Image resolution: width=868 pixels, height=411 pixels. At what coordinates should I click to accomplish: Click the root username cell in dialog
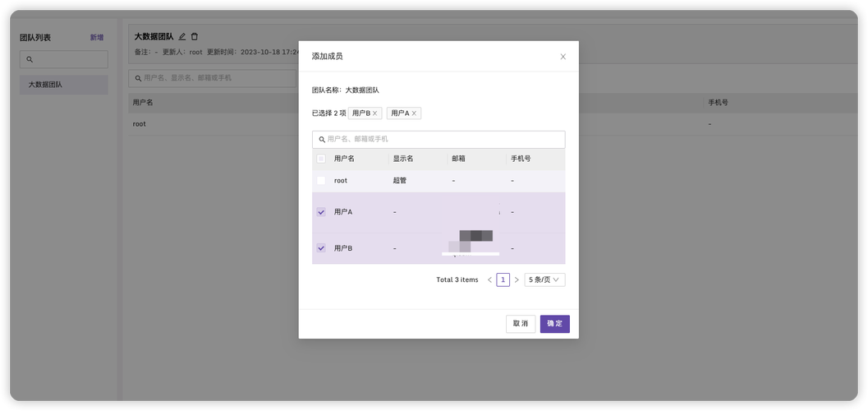[x=341, y=181]
